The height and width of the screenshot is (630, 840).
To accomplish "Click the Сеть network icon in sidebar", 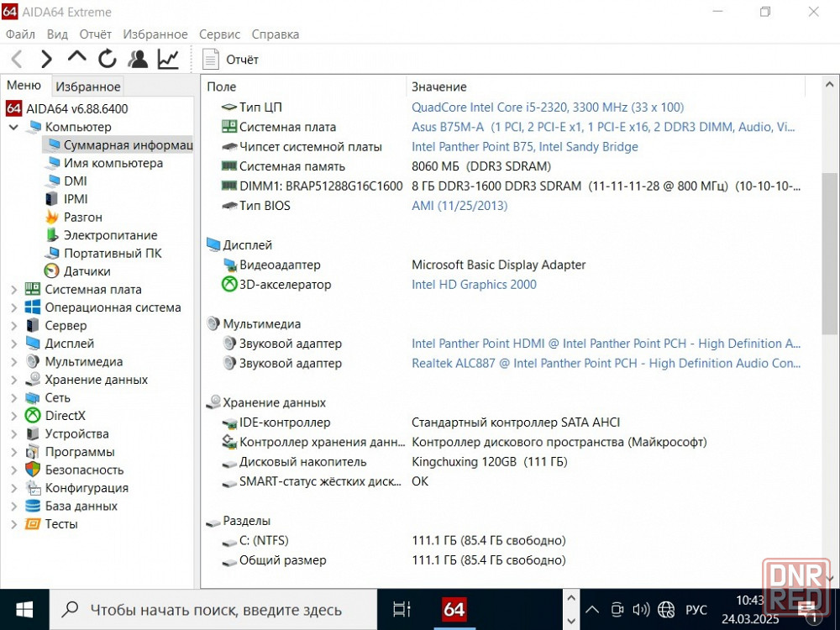I will [33, 397].
